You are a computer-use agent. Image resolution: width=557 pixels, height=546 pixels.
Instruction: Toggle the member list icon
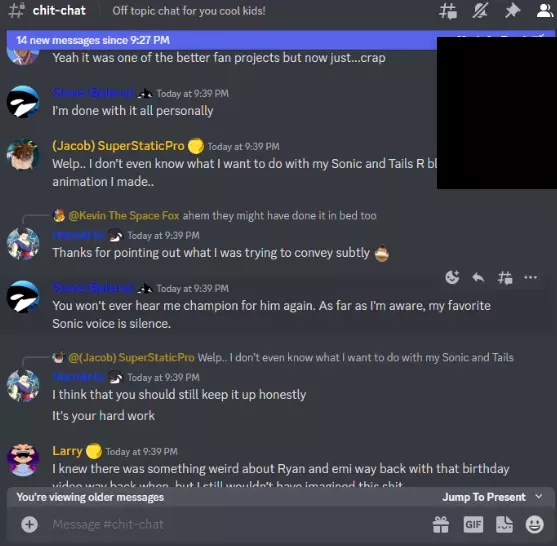(545, 11)
